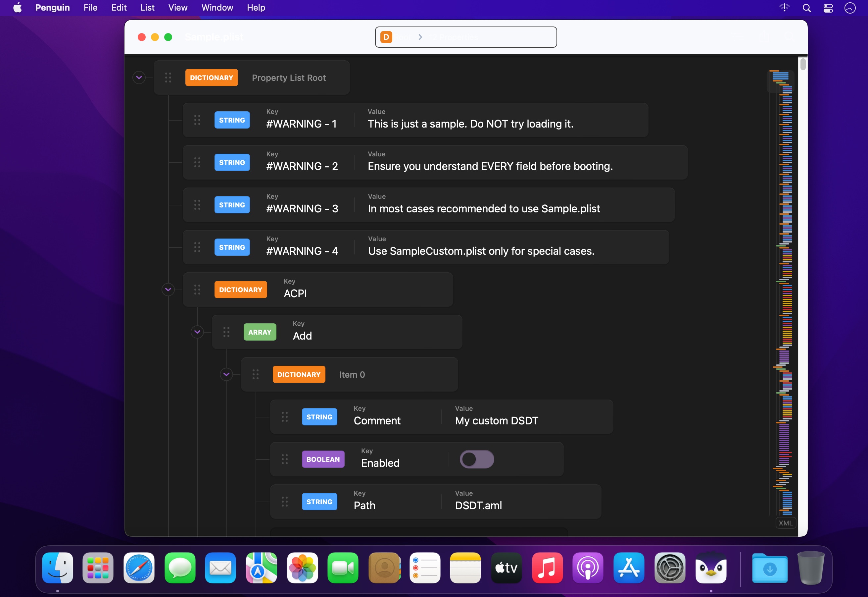Open the List menu
868x597 pixels.
pyautogui.click(x=147, y=8)
